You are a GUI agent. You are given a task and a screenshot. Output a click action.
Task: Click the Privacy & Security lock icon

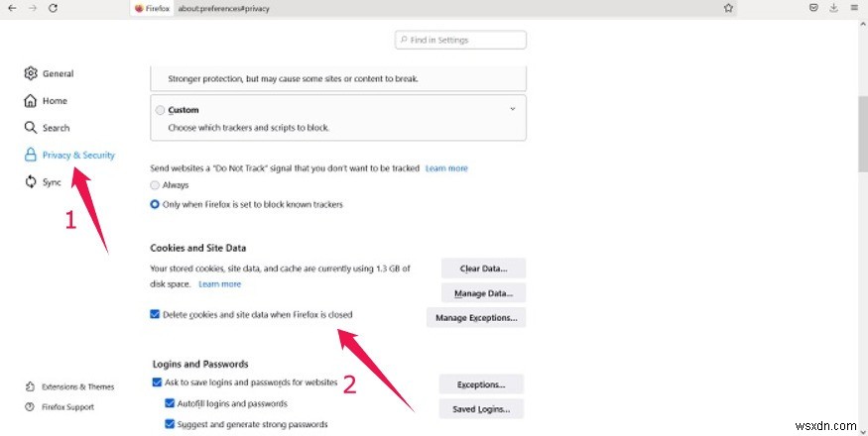point(31,155)
